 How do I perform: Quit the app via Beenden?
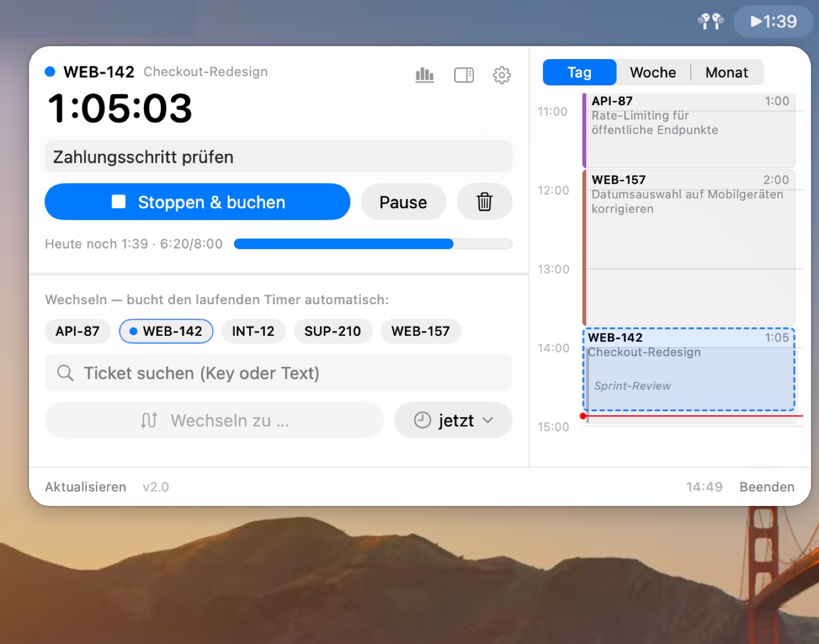point(767,487)
